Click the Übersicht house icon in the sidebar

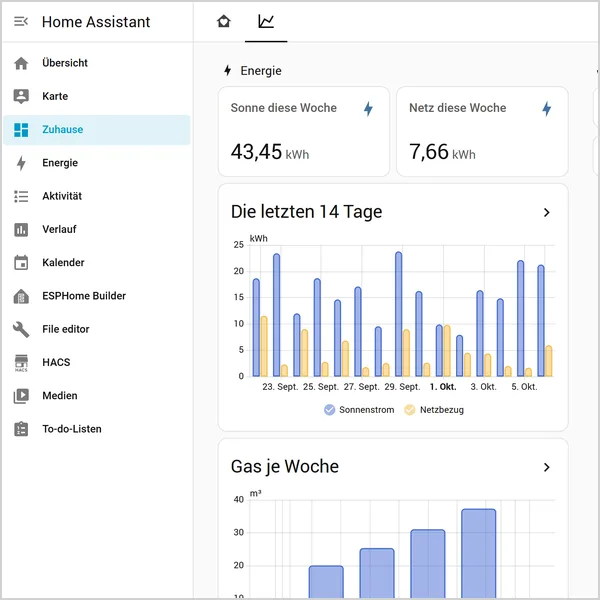pos(21,63)
